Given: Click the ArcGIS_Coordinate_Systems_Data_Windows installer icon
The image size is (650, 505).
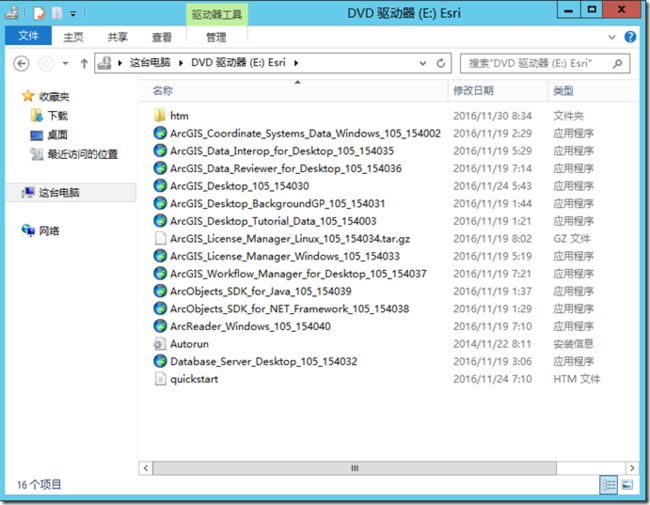Looking at the screenshot, I should 160,133.
